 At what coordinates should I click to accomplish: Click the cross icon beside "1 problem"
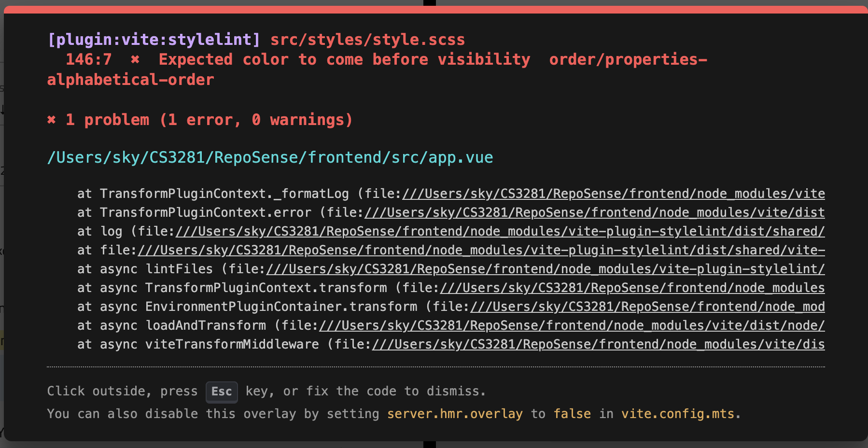pyautogui.click(x=52, y=120)
